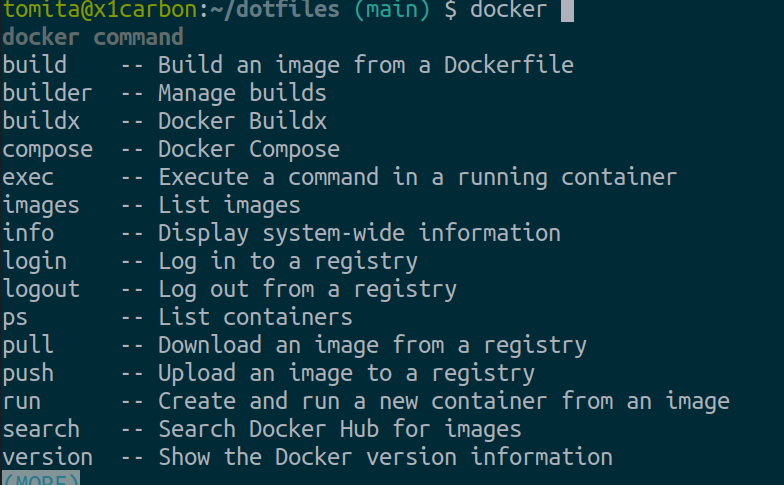Click the terminal cursor after docker

pyautogui.click(x=567, y=11)
